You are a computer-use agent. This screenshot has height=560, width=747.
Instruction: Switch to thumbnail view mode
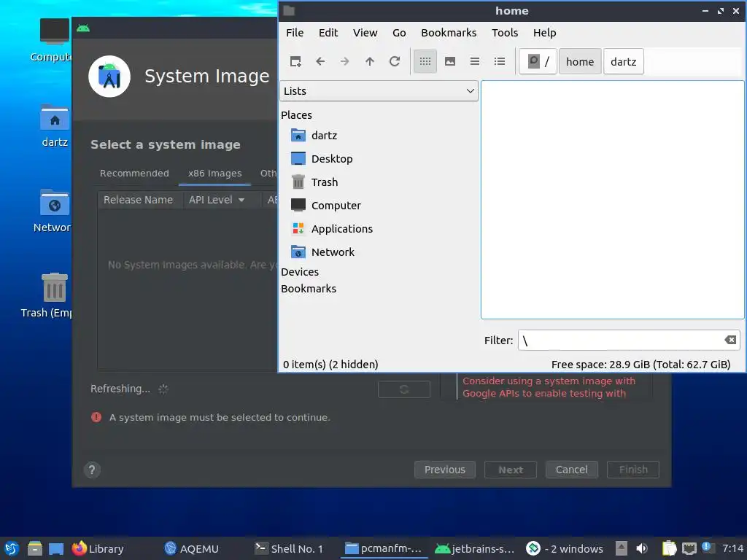(x=449, y=61)
